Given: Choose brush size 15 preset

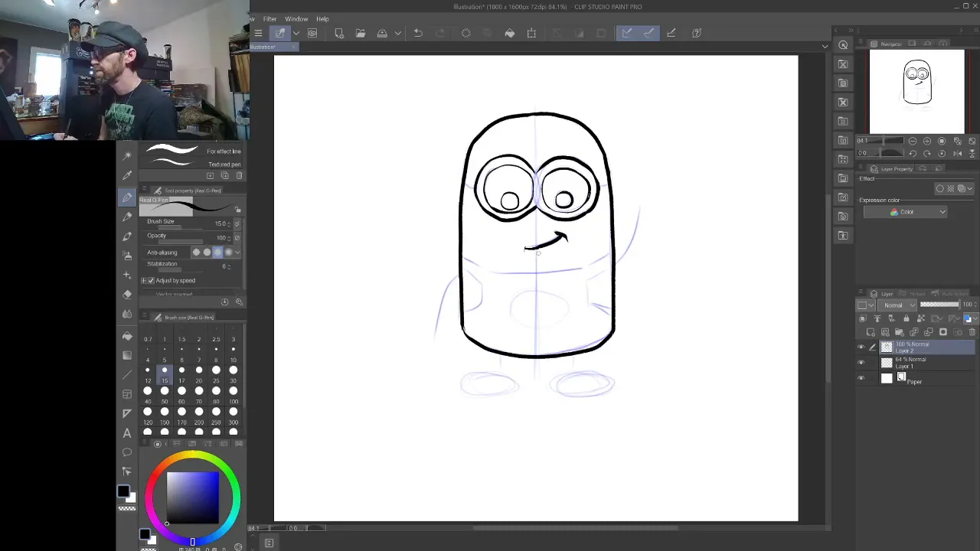Looking at the screenshot, I should click(165, 373).
